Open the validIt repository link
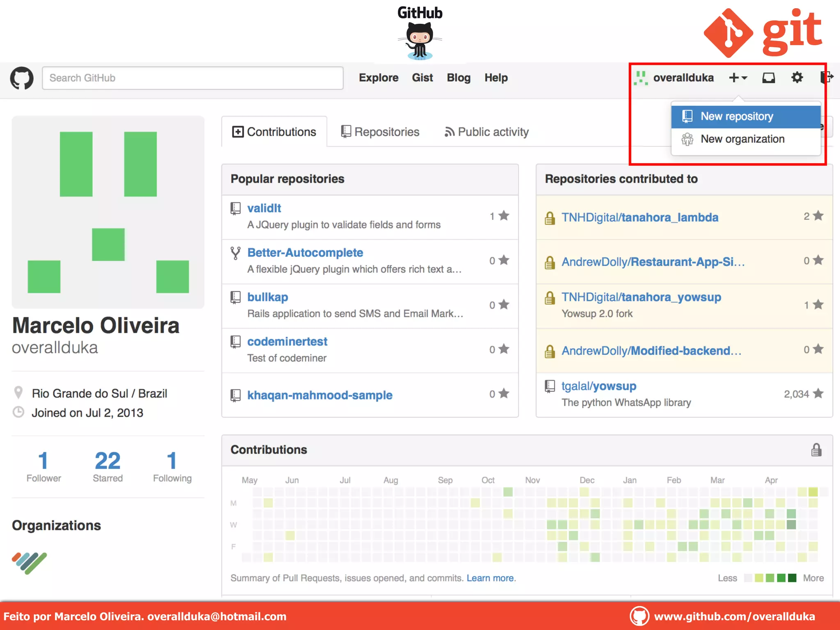Image resolution: width=840 pixels, height=630 pixels. 264,208
